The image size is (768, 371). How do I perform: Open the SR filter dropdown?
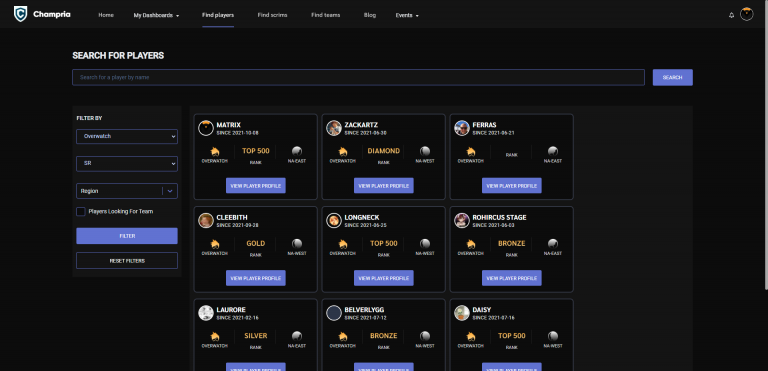(x=127, y=164)
